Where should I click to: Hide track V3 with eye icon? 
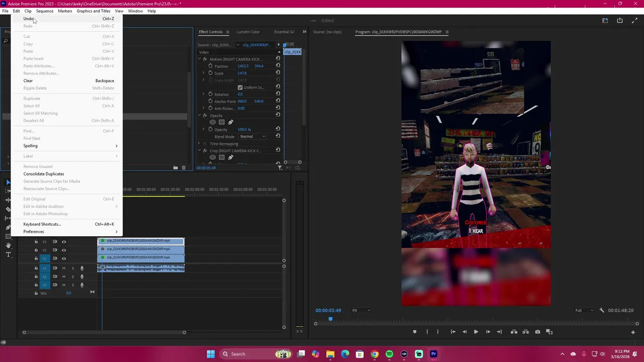click(x=64, y=242)
